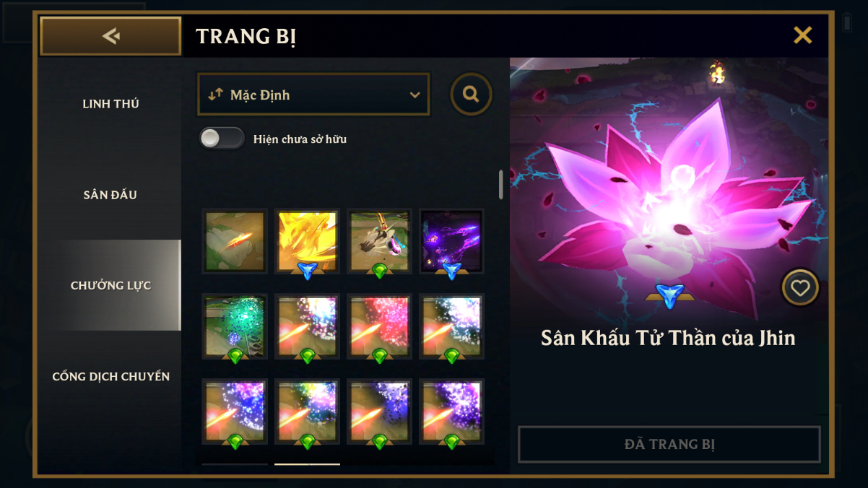Select the purple lightning boom thumbnail
Viewport: 868px width, 488px height.
pyautogui.click(x=451, y=242)
